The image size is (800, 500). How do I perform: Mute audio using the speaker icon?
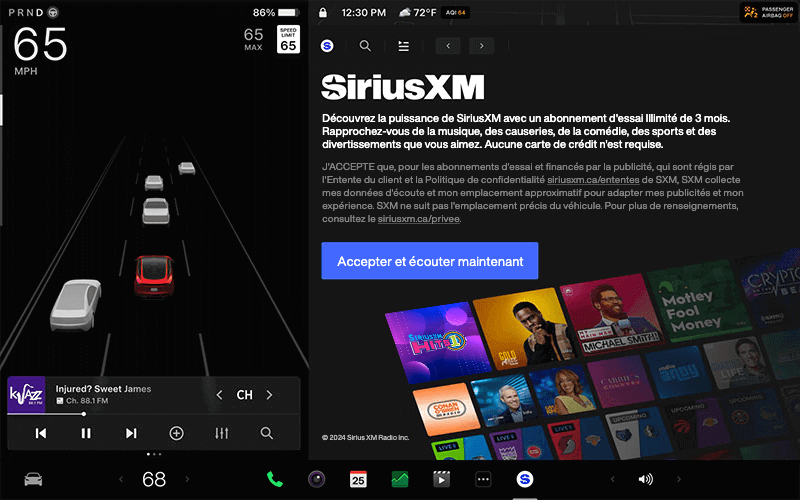tap(645, 479)
